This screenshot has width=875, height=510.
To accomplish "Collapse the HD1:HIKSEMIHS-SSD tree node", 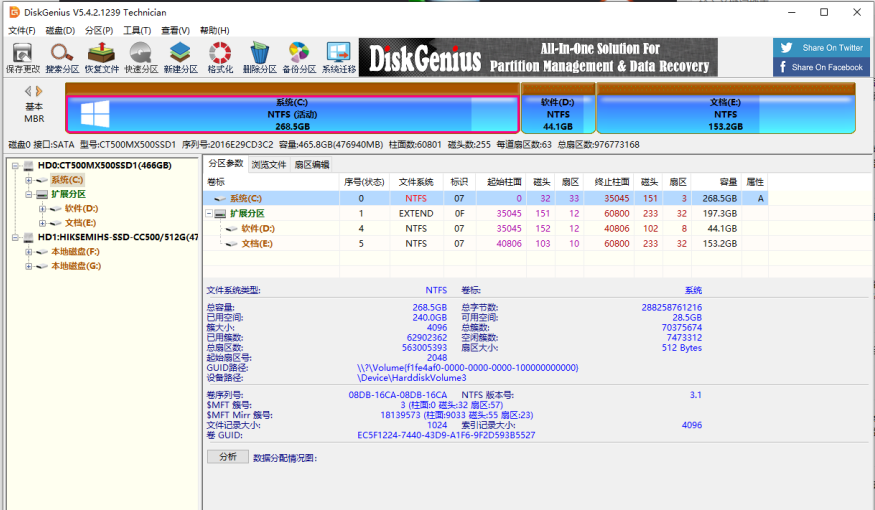I will click(x=15, y=237).
